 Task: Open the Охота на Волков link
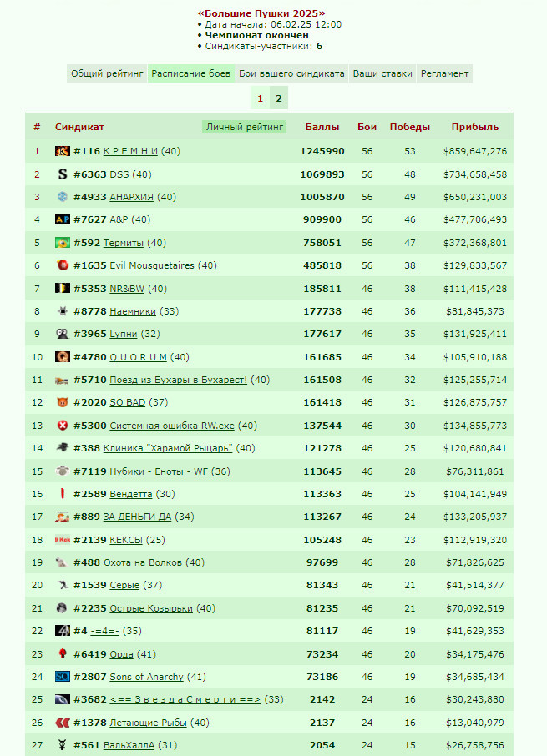(142, 562)
